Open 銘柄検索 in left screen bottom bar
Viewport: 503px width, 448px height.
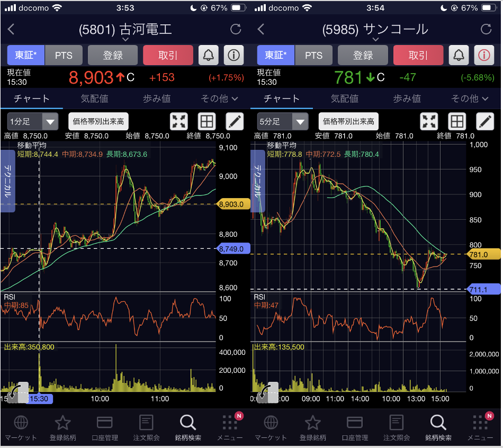188,428
